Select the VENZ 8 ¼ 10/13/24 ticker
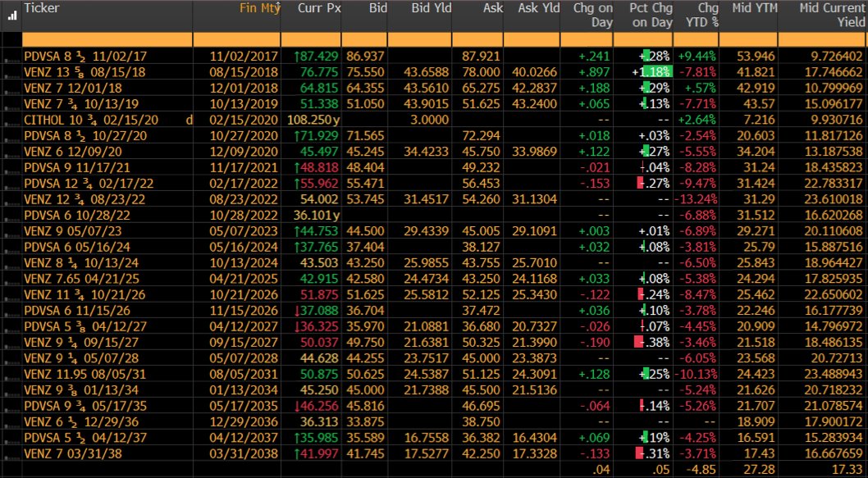This screenshot has height=478, width=868. [x=81, y=263]
